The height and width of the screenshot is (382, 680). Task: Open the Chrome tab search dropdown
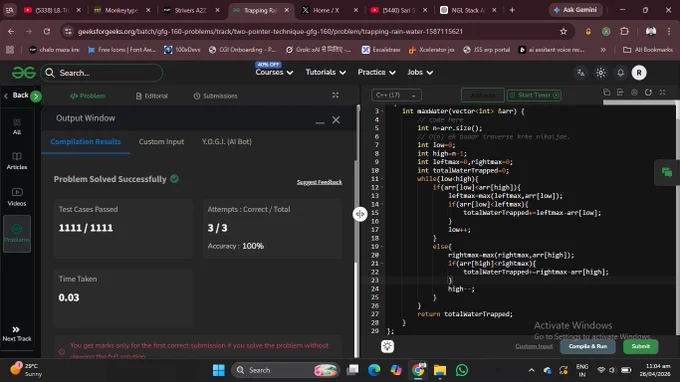[x=10, y=10]
